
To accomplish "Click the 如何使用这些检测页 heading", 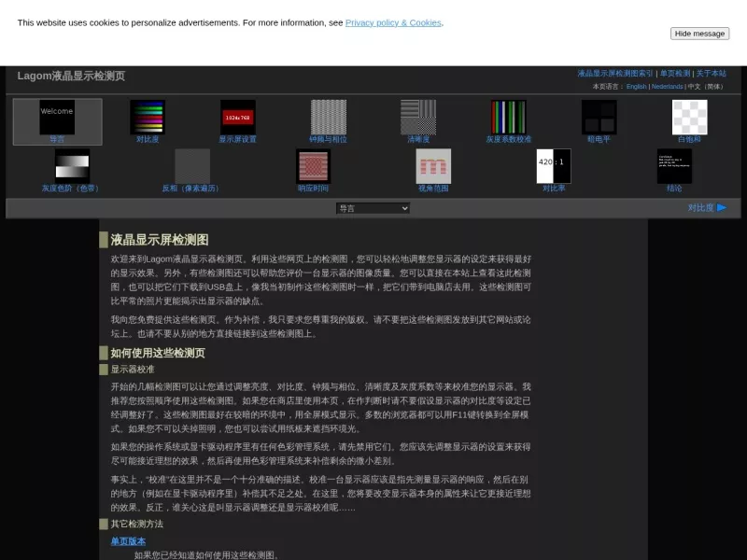I will coord(158,353).
